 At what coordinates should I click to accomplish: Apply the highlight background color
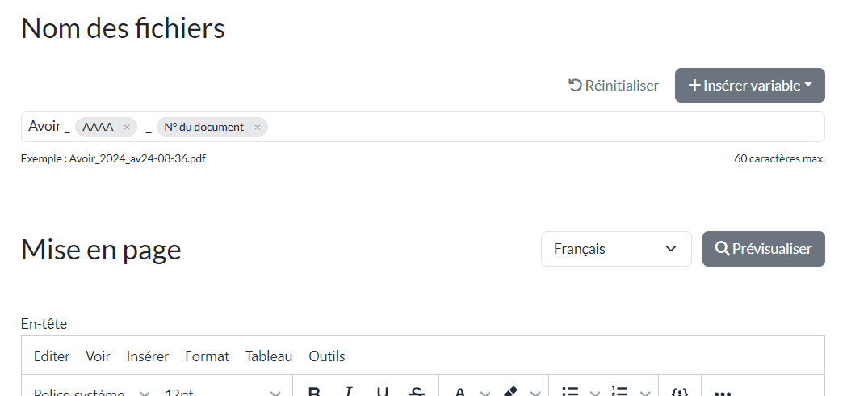click(509, 392)
